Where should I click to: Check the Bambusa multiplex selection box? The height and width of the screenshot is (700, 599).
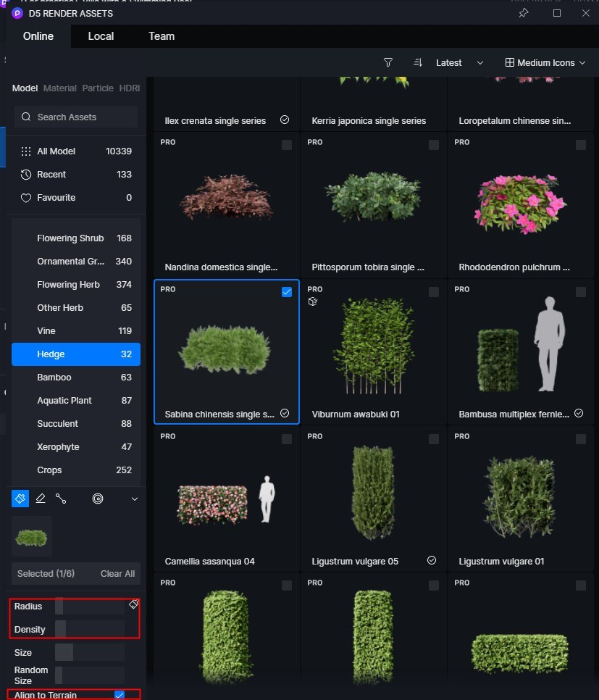581,292
